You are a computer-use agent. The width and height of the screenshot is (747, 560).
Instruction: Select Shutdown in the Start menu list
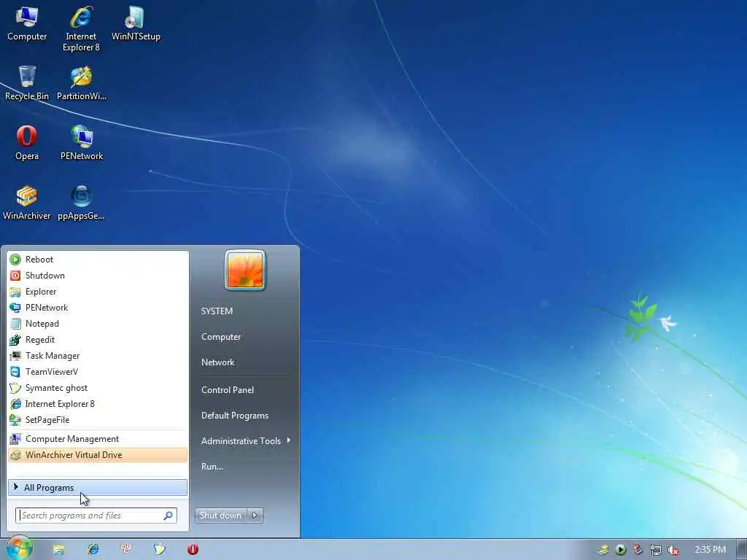[98, 275]
